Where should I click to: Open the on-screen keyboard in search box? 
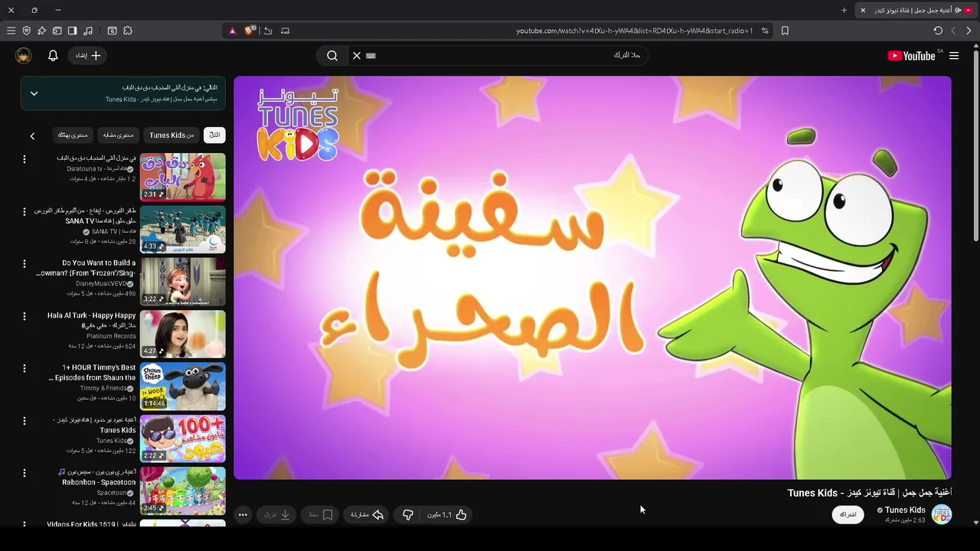click(x=371, y=55)
